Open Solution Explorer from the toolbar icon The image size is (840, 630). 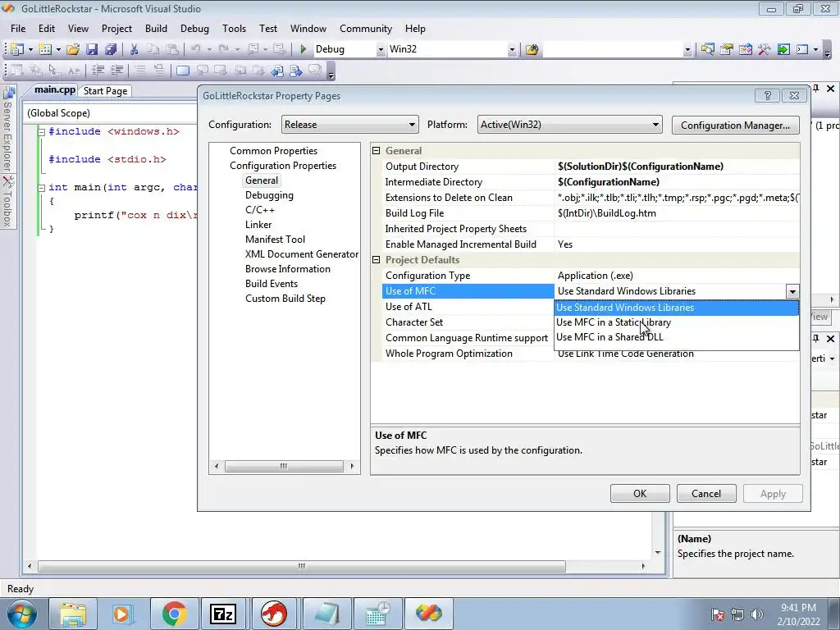coord(707,49)
